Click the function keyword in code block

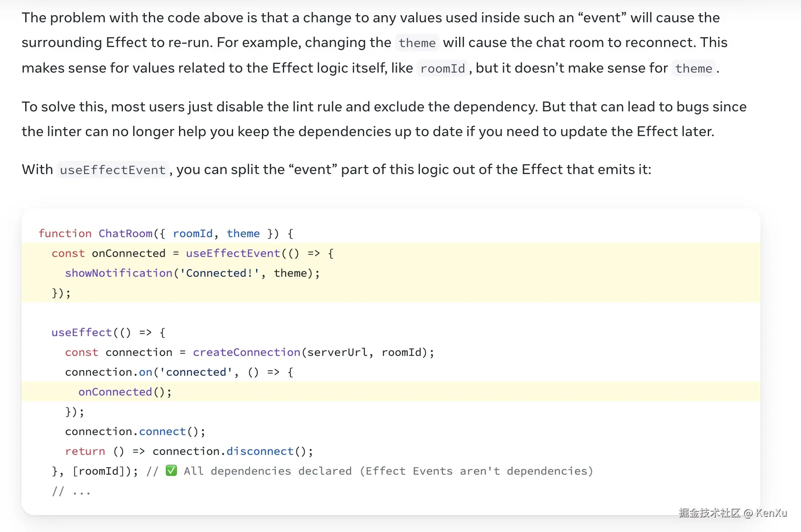[x=65, y=233]
